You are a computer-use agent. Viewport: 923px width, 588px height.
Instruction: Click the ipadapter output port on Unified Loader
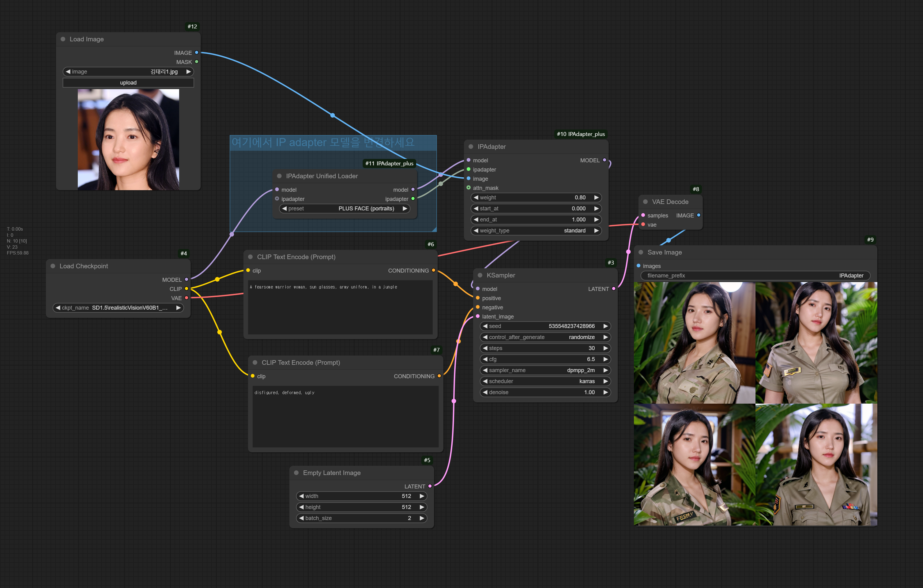pos(413,198)
